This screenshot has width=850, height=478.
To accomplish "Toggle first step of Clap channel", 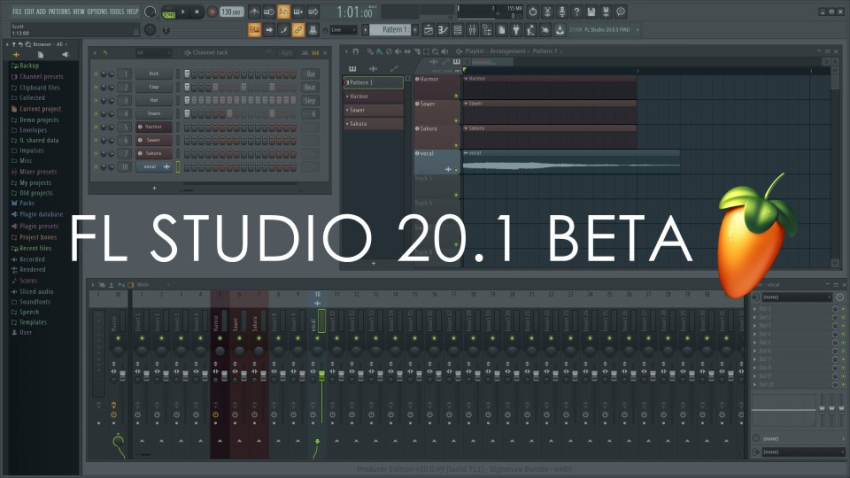I will 187,87.
